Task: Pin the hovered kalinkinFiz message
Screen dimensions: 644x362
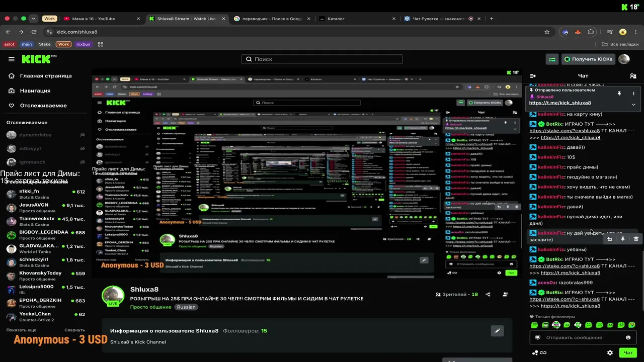Action: (623, 239)
